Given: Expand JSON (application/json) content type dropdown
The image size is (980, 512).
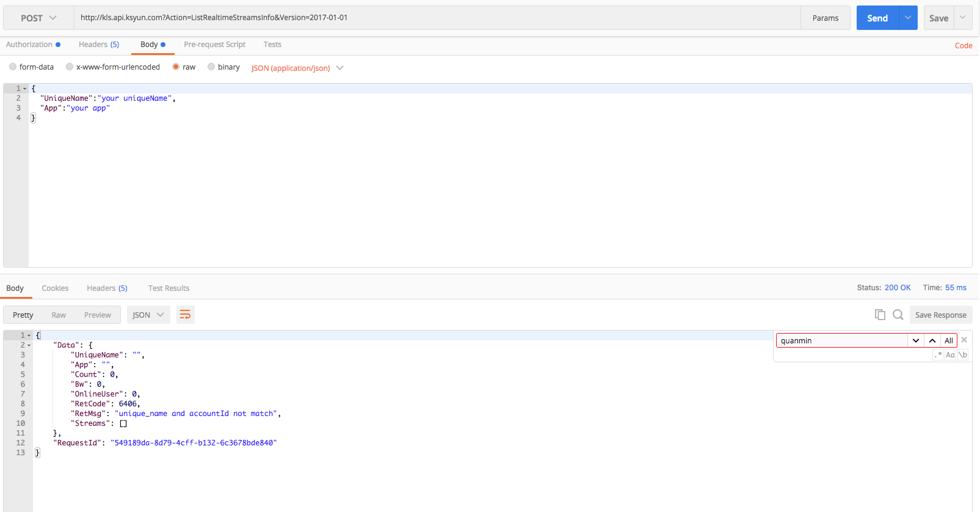Looking at the screenshot, I should (297, 68).
